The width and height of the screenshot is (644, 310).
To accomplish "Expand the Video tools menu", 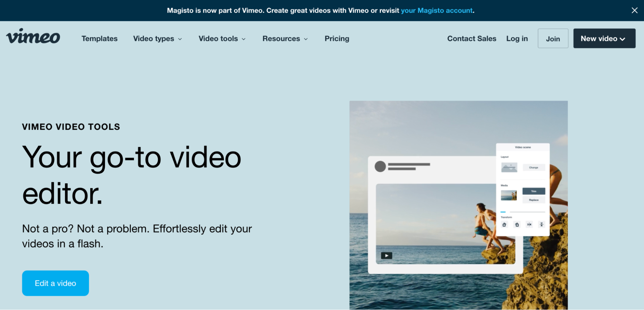I will coord(222,39).
